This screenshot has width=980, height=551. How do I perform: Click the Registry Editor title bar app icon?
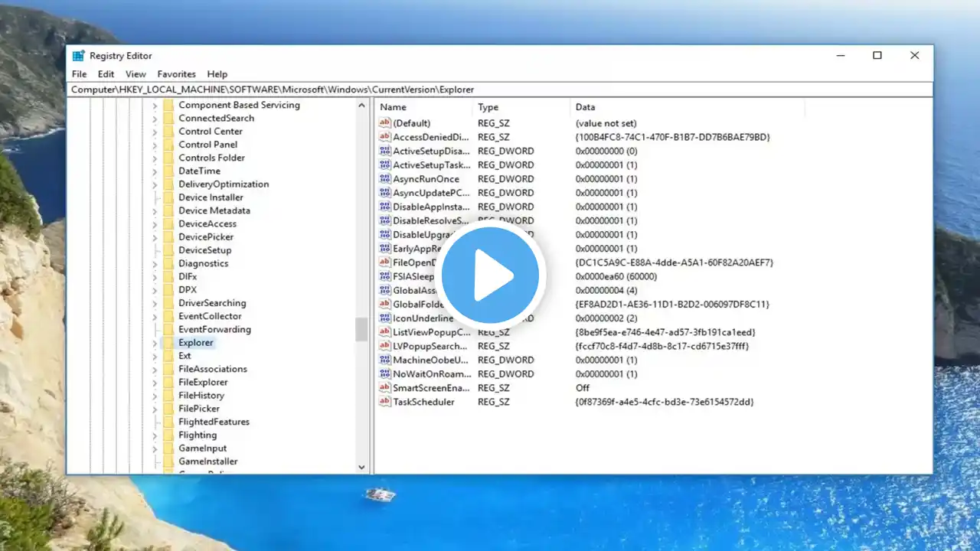tap(78, 56)
